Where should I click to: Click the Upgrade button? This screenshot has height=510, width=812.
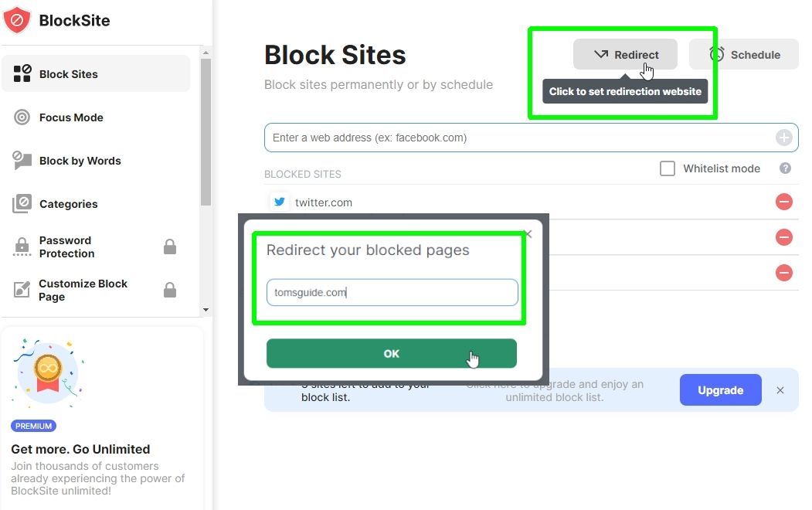[720, 390]
